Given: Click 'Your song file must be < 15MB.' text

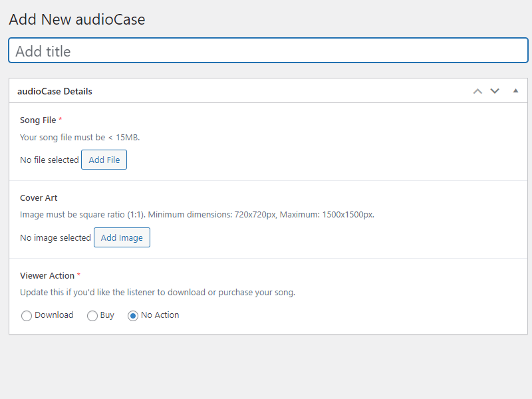Looking at the screenshot, I should point(80,138).
